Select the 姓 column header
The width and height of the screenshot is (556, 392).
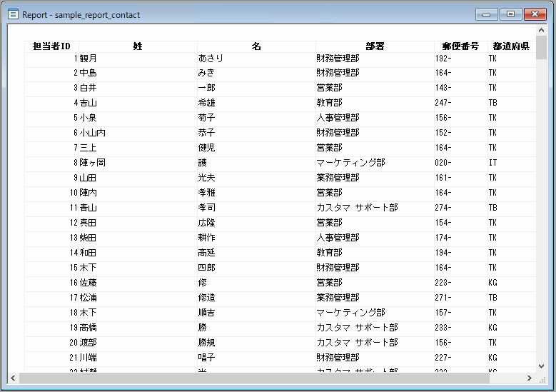coord(138,46)
